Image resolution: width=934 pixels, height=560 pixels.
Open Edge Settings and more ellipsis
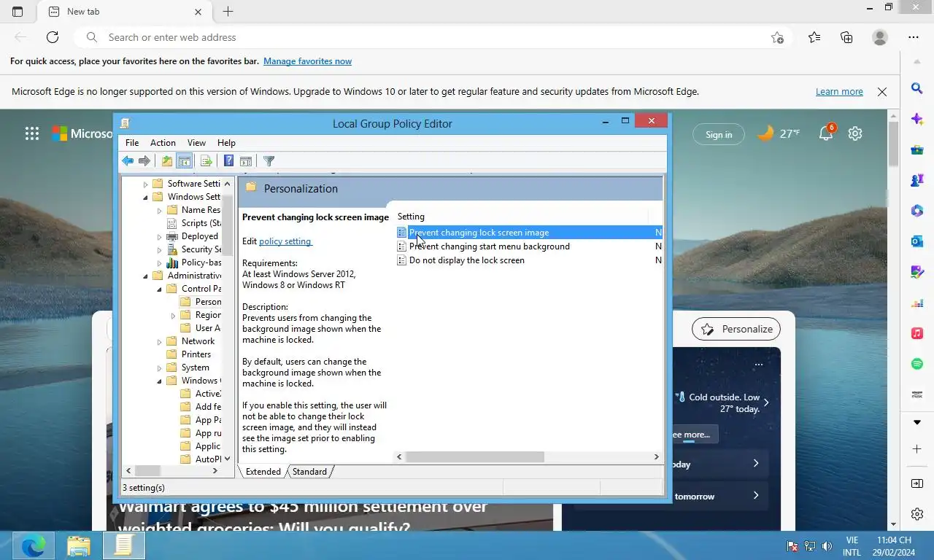(914, 37)
